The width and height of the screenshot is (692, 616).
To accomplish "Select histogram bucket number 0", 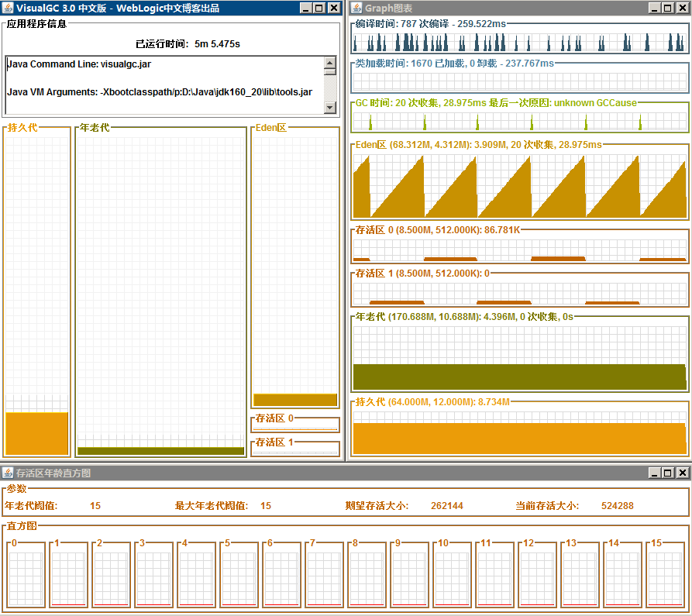I will pos(26,574).
